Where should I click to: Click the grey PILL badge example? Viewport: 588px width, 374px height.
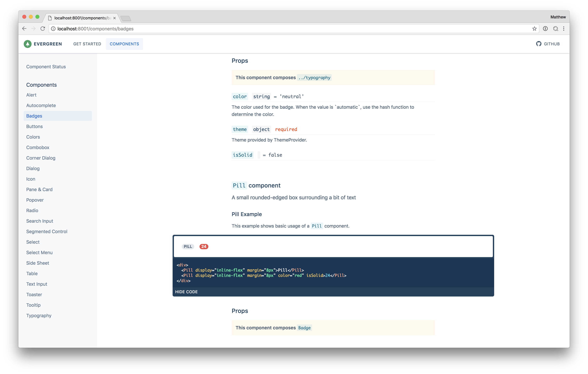pos(188,246)
